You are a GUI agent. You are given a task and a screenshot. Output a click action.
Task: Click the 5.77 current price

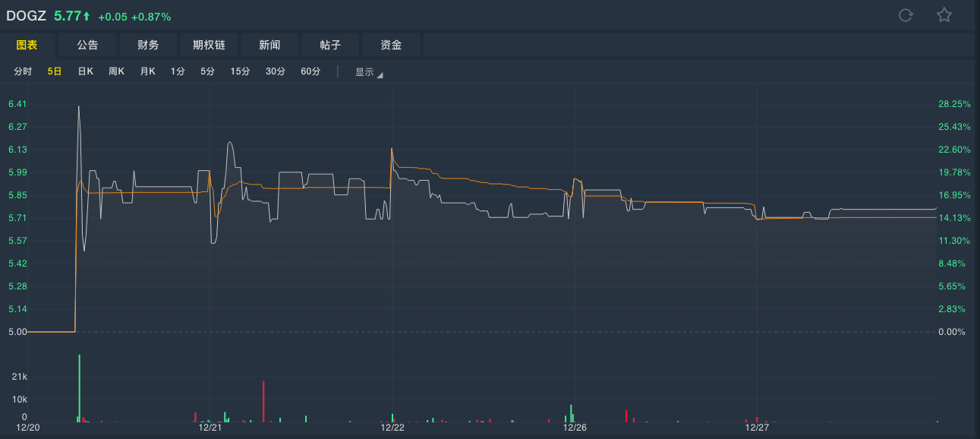point(68,15)
